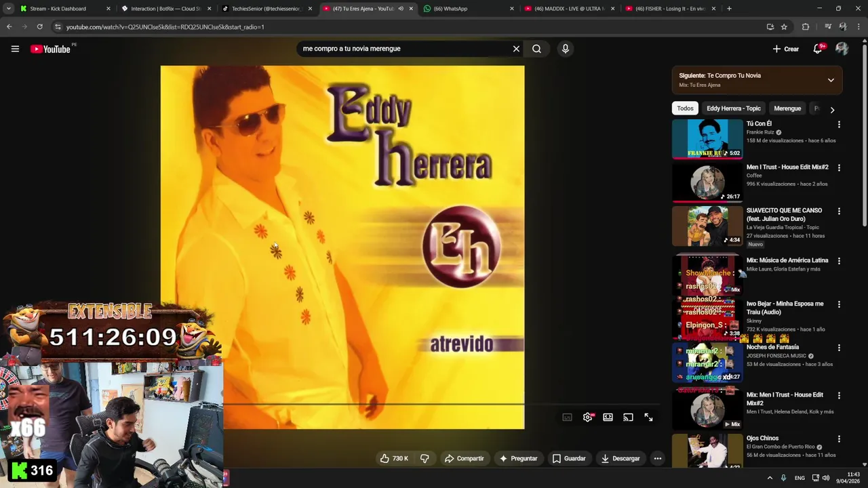This screenshot has height=488, width=868.
Task: Show hidden system tray icons chevron
Action: 770,478
